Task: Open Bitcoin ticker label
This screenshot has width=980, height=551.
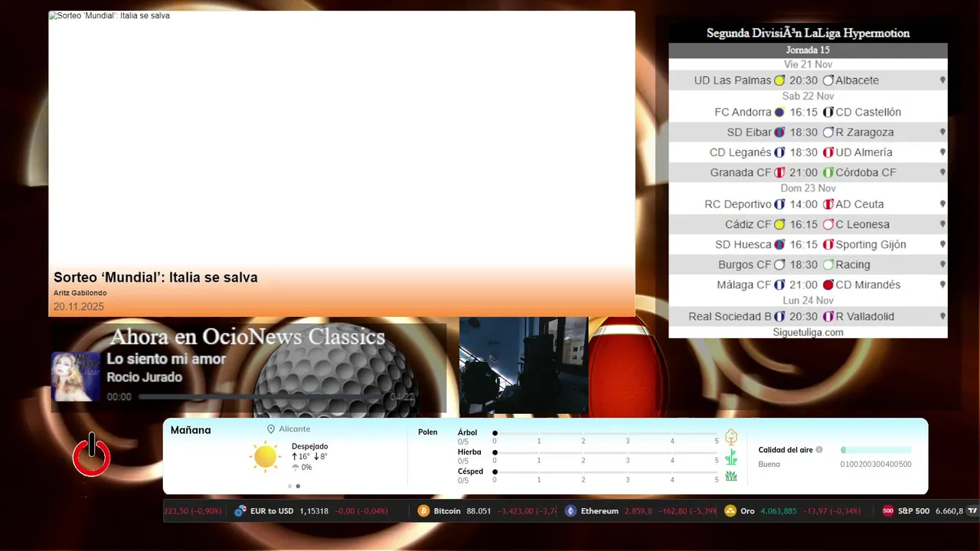Action: [x=447, y=511]
